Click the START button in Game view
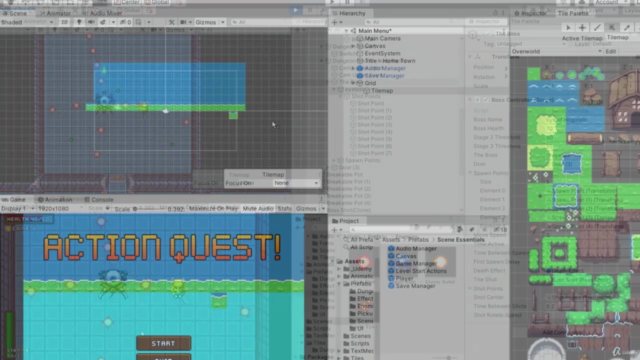This screenshot has height=360, width=640. click(163, 344)
